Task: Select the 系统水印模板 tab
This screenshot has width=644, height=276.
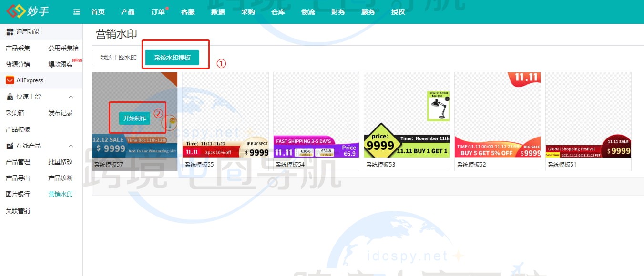Action: [172, 58]
